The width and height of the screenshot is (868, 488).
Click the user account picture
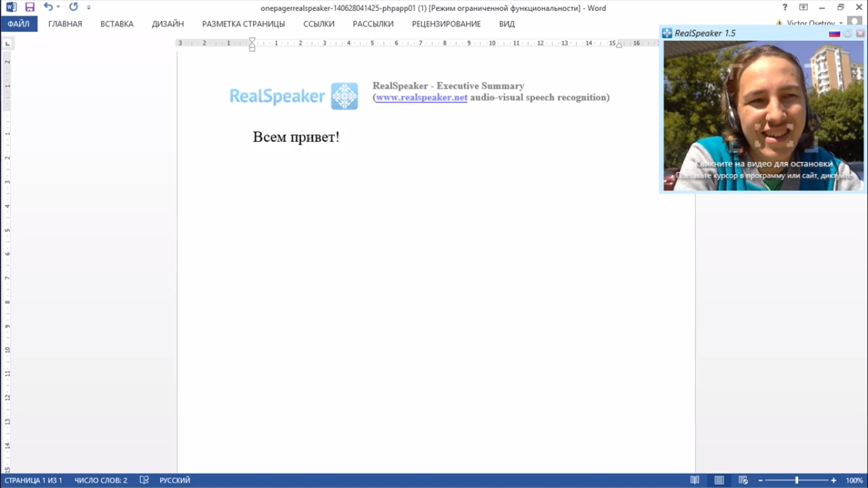pos(855,22)
